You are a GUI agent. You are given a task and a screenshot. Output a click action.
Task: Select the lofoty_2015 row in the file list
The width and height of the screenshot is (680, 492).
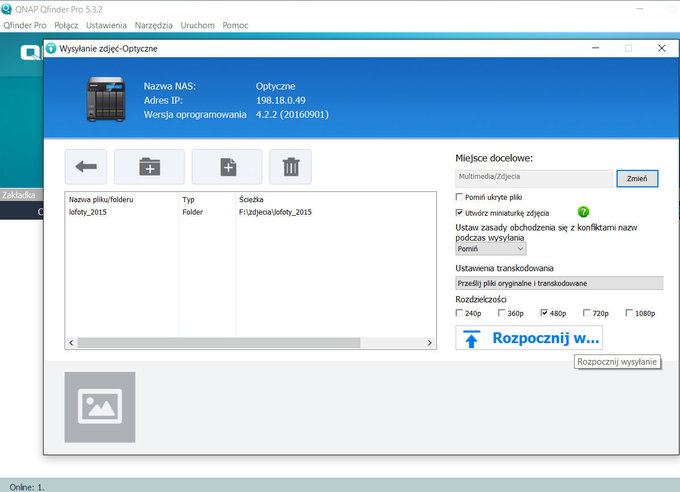pyautogui.click(x=250, y=212)
